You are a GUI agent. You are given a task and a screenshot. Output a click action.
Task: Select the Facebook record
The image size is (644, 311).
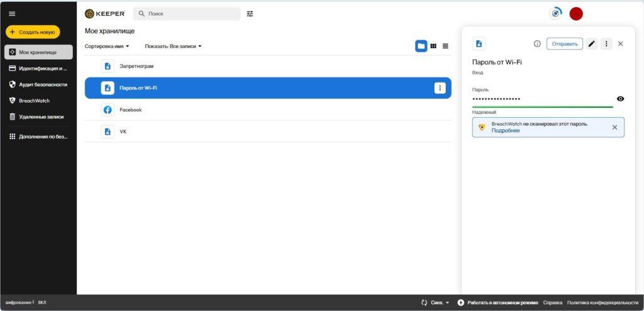pos(268,110)
